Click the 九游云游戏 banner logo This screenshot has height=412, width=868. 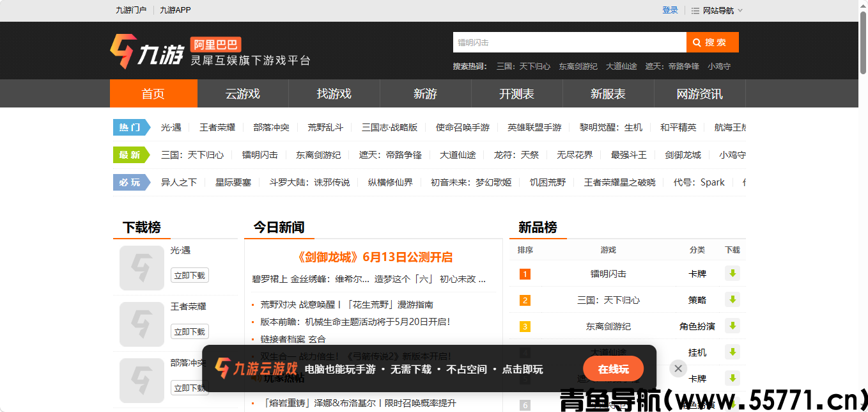pyautogui.click(x=256, y=368)
